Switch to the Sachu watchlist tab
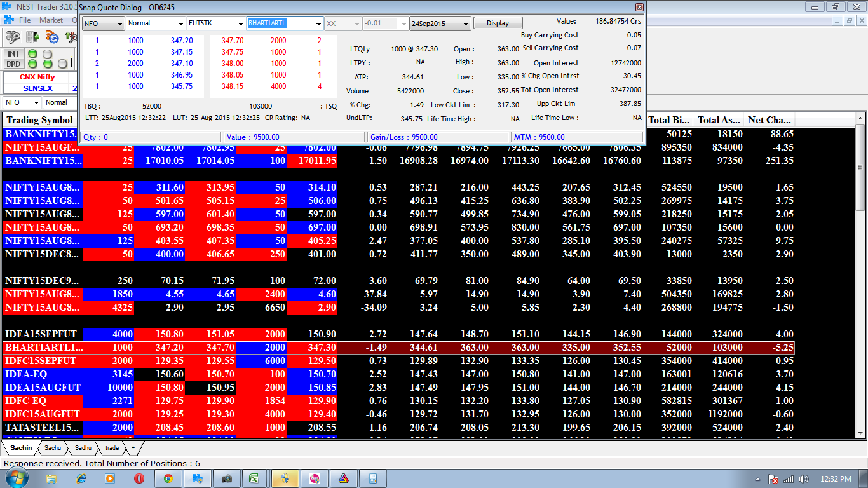The height and width of the screenshot is (488, 868). point(53,448)
